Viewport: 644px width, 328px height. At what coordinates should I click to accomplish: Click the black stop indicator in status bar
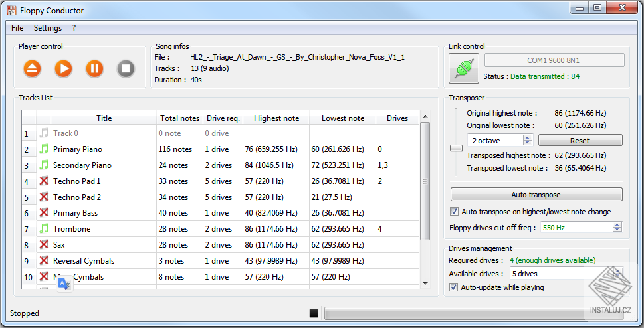[314, 313]
